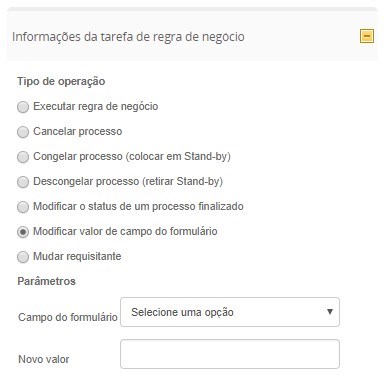Click the Executar regra de negócio label text
This screenshot has width=385, height=385.
coord(96,107)
